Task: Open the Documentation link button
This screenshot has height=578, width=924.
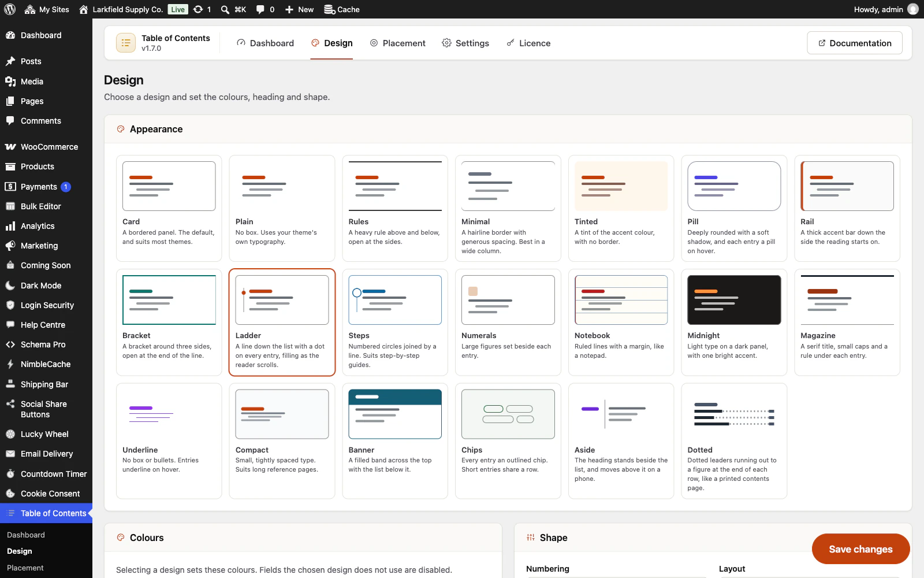Action: click(x=855, y=43)
